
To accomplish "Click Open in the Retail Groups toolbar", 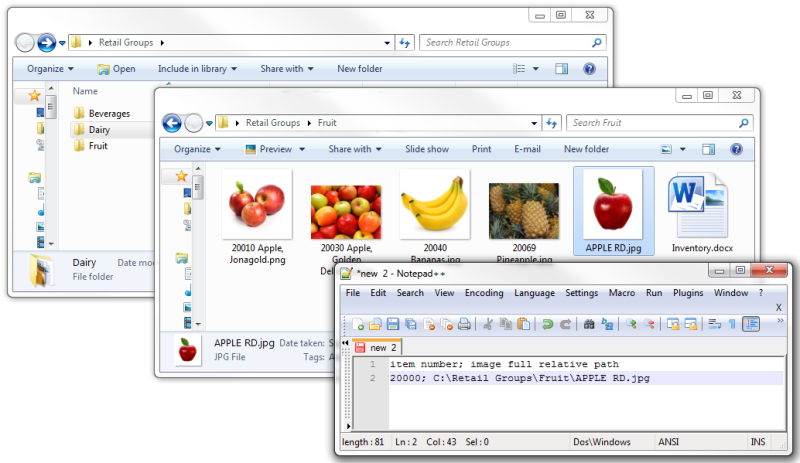I will coord(117,69).
